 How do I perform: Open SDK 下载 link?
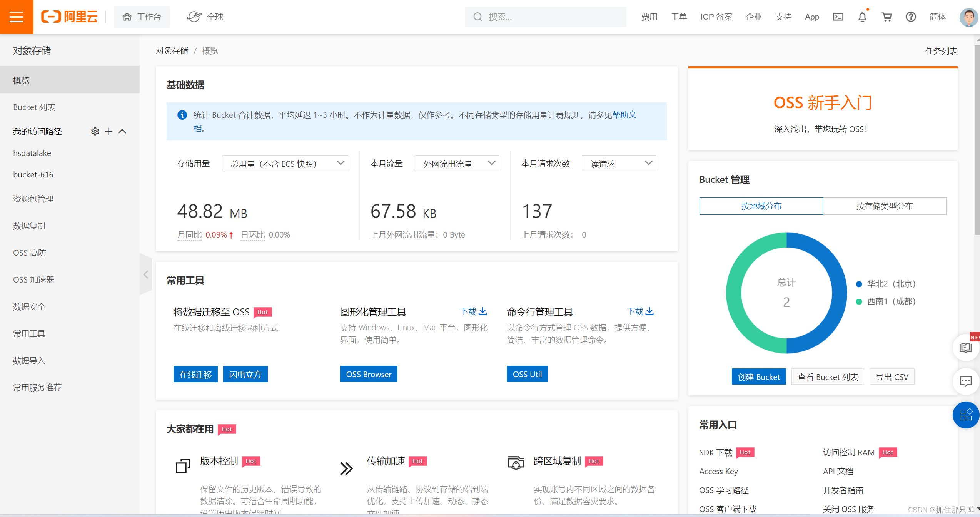[x=716, y=452]
